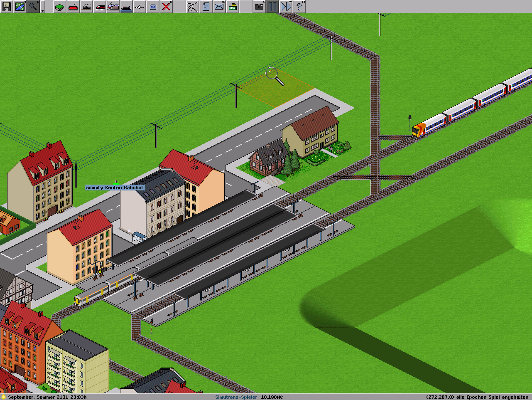Toggle the pause button
The image size is (532, 400).
coord(272,7)
